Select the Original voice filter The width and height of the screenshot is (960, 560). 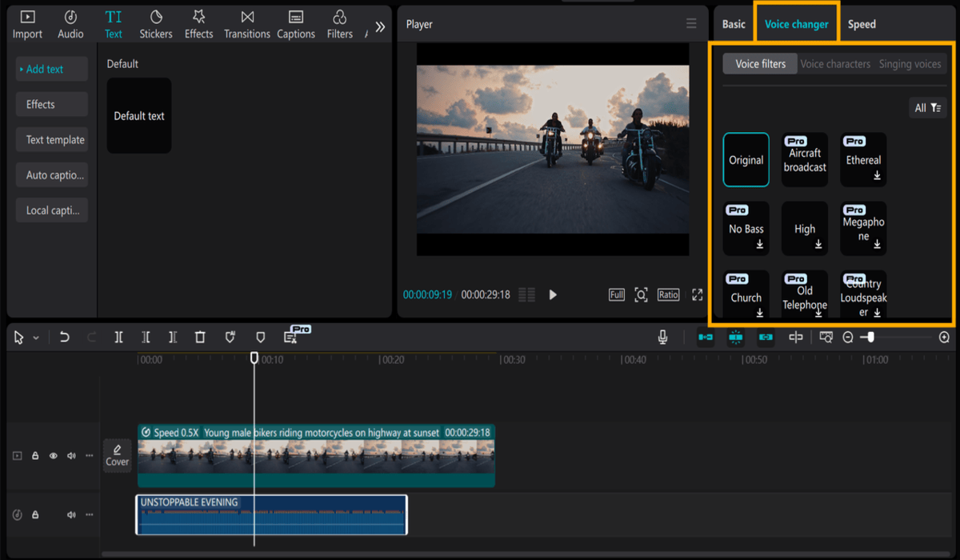746,160
